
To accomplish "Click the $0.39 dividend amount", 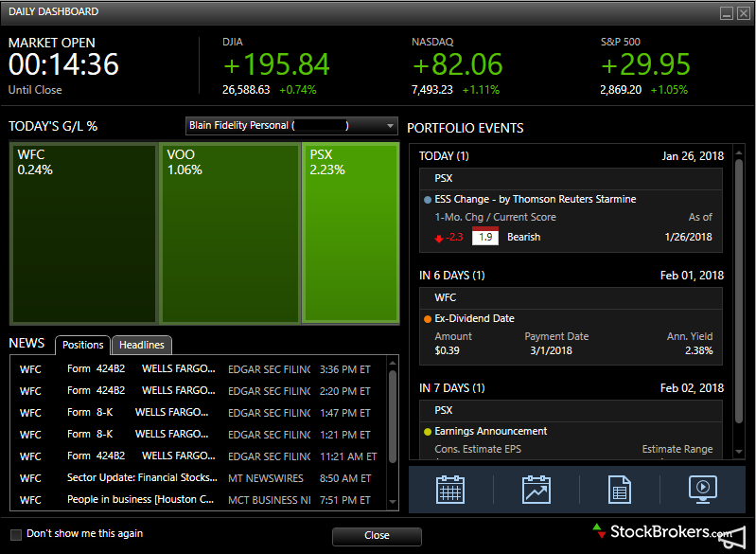I will tap(447, 350).
